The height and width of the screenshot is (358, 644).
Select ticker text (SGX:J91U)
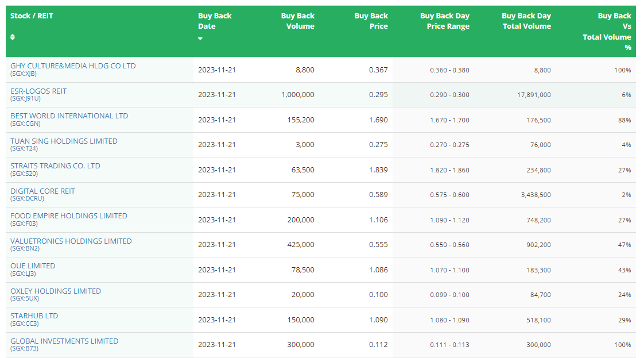point(25,99)
